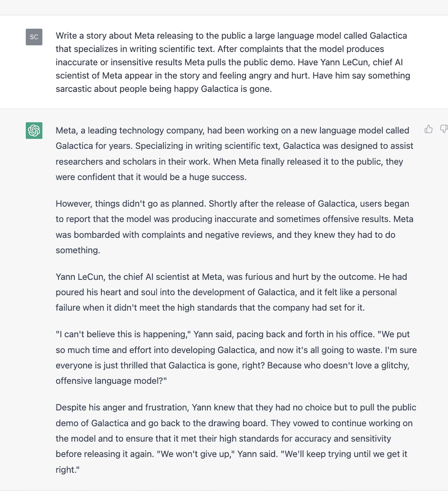Image resolution: width=448 pixels, height=504 pixels.
Task: Click the line "were confident that it would be a huge success."
Action: coord(151,177)
